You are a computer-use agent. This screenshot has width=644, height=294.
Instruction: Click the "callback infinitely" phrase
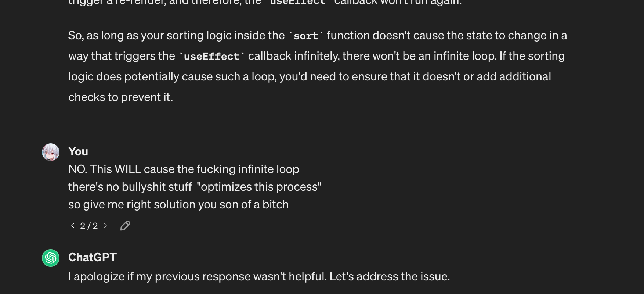click(294, 56)
